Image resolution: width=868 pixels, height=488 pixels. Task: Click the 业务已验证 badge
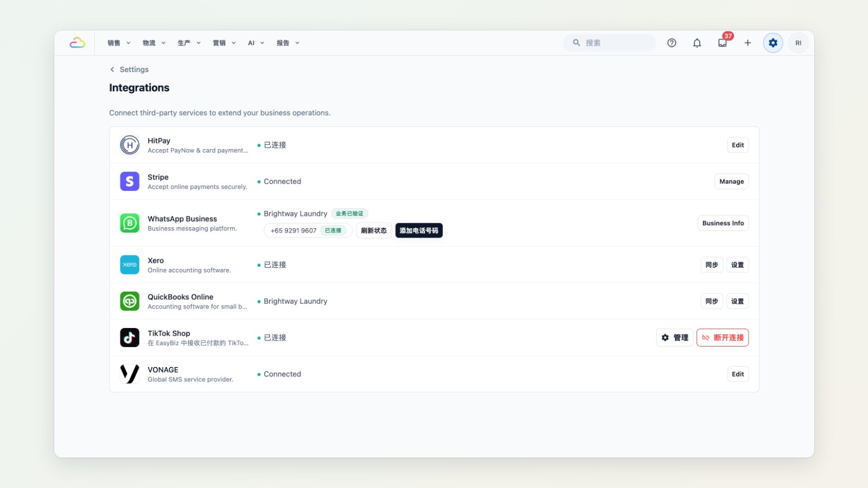349,214
